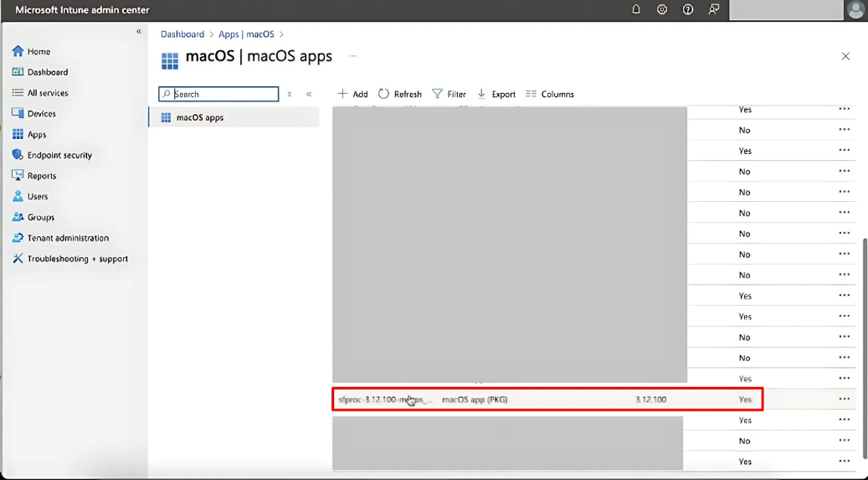The width and height of the screenshot is (868, 480).
Task: Open the user account avatar
Action: tap(855, 10)
